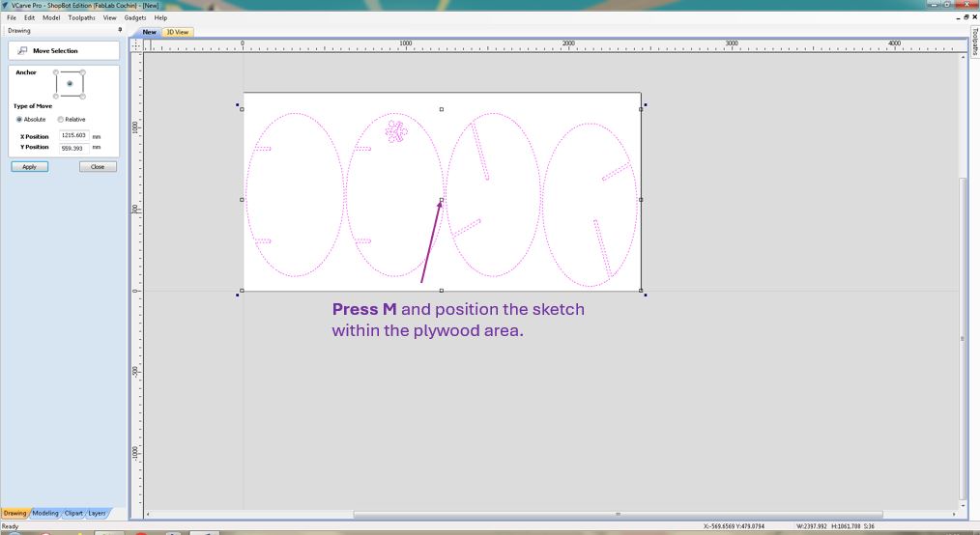
Task: Select the Modeling panel tab
Action: (x=45, y=513)
